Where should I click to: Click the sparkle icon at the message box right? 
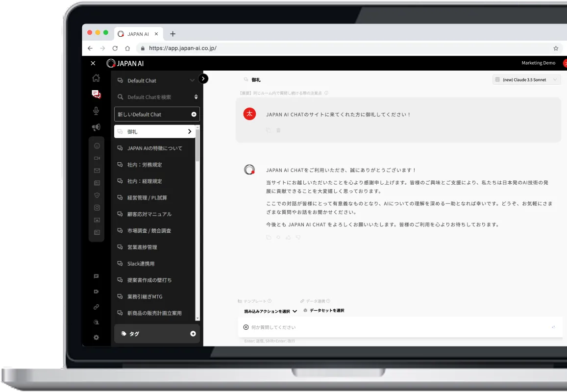click(x=553, y=327)
